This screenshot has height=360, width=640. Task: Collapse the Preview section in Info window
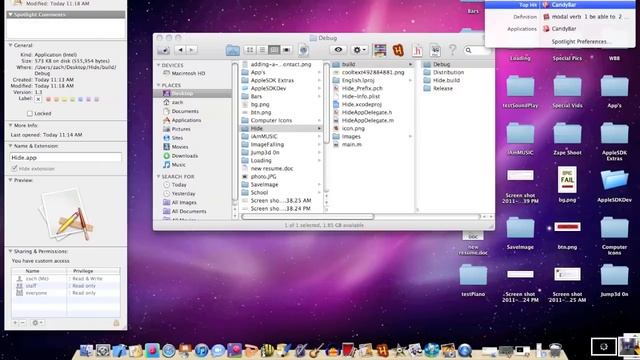pos(11,180)
